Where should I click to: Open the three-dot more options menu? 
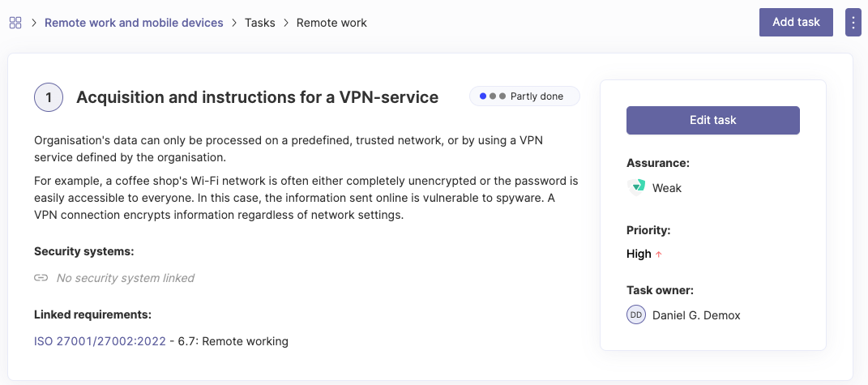pyautogui.click(x=853, y=23)
